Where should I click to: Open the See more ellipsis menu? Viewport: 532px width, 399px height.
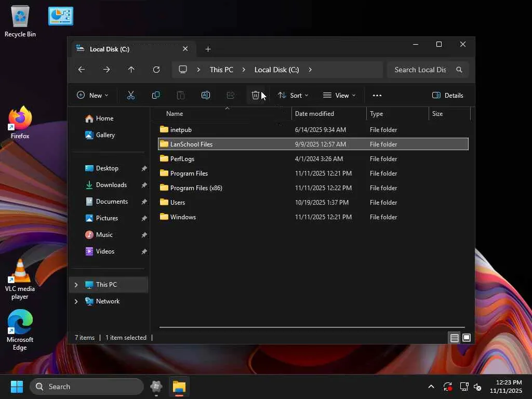tap(377, 95)
